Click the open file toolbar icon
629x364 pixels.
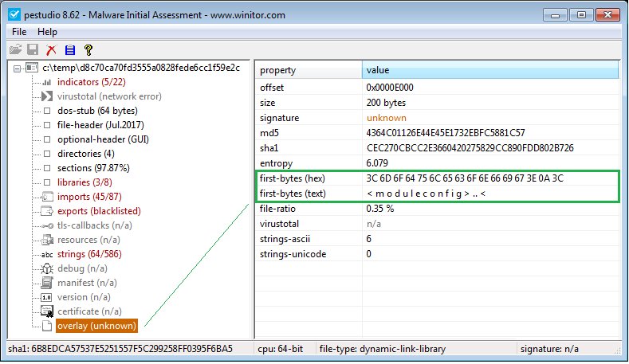[15, 49]
